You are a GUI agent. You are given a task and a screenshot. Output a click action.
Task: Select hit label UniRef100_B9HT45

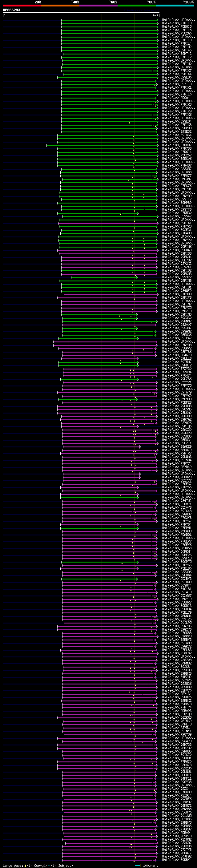177,50
